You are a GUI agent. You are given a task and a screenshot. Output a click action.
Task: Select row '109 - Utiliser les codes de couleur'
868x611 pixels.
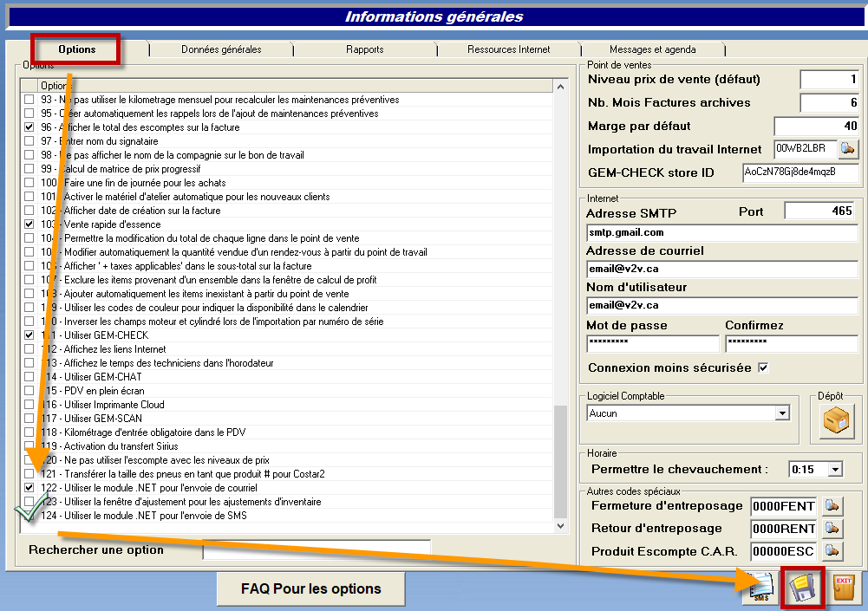tap(287, 308)
